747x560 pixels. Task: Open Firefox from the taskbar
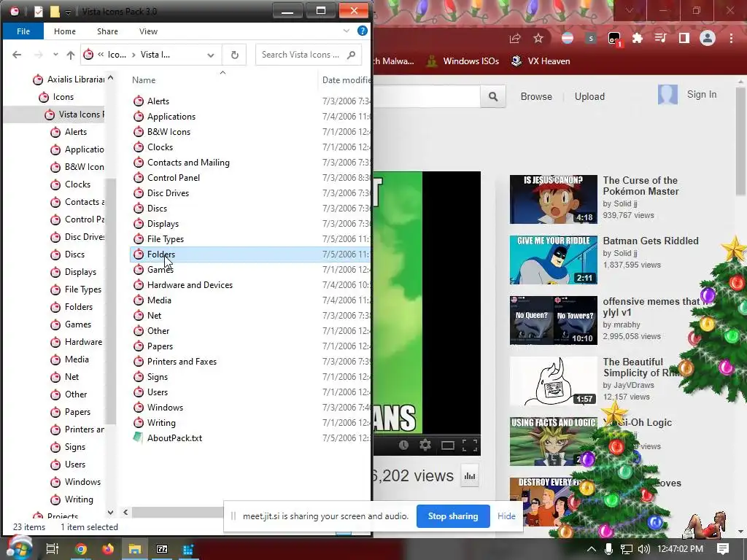point(108,549)
